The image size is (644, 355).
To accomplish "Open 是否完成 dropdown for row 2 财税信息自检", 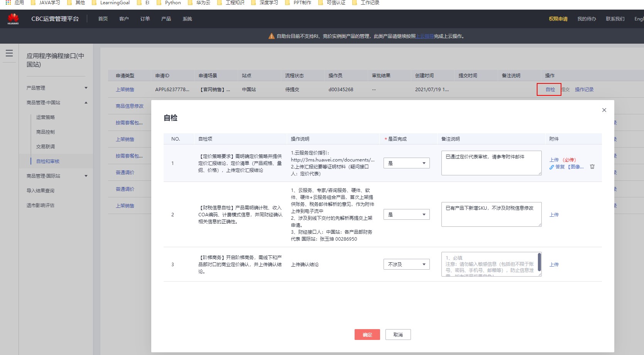I will click(407, 215).
